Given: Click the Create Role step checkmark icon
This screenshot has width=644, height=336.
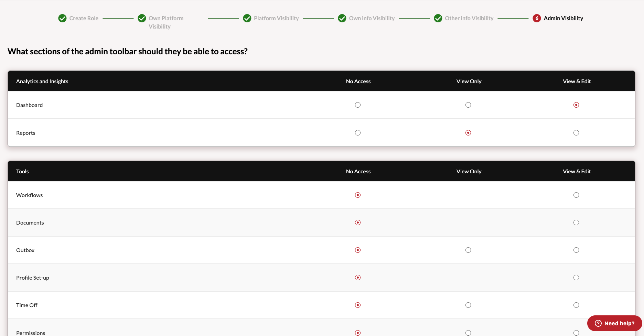Looking at the screenshot, I should (x=62, y=18).
